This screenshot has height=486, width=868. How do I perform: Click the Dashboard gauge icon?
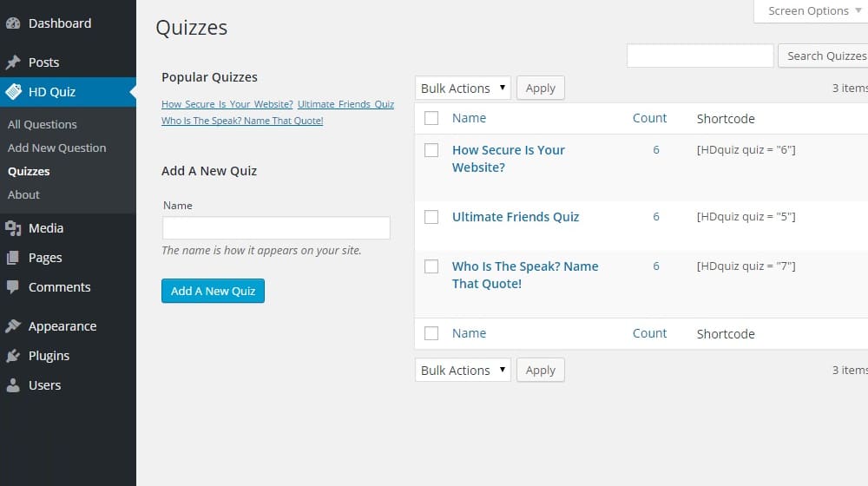click(13, 23)
